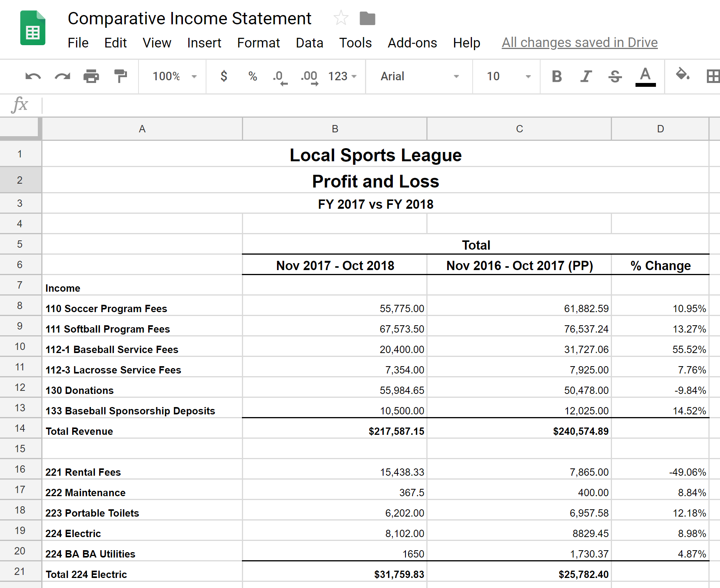Select column C header
Image resolution: width=720 pixels, height=588 pixels.
click(x=519, y=129)
